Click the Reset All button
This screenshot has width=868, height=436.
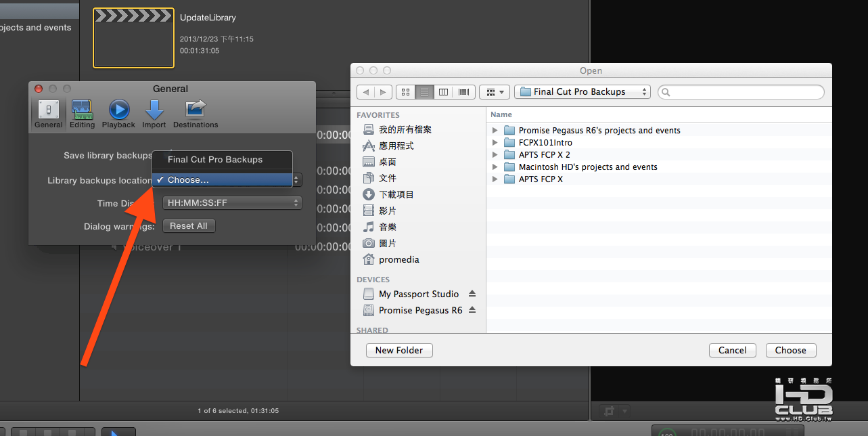189,226
